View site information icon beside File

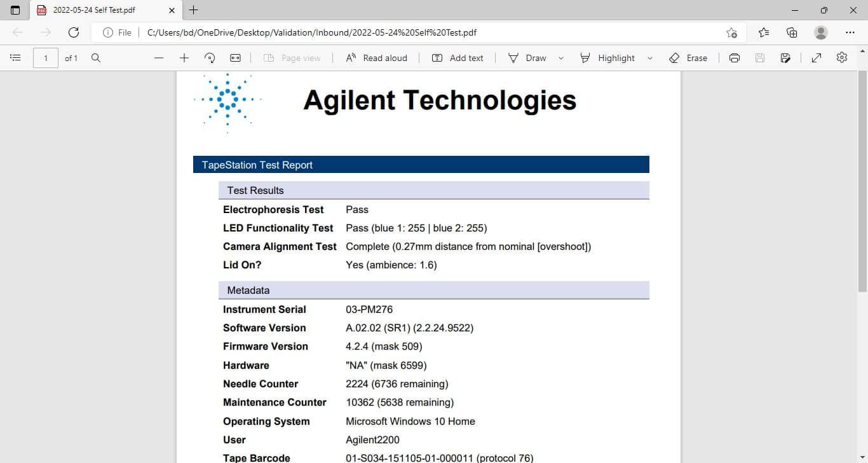(x=108, y=32)
